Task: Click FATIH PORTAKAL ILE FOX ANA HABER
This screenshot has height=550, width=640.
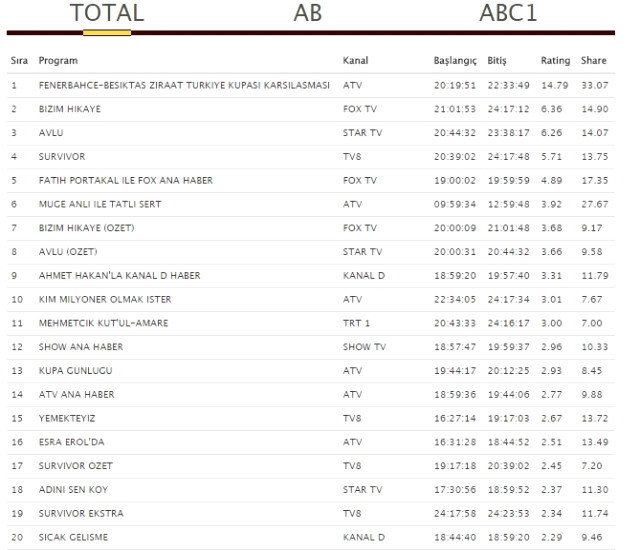Action: tap(126, 180)
